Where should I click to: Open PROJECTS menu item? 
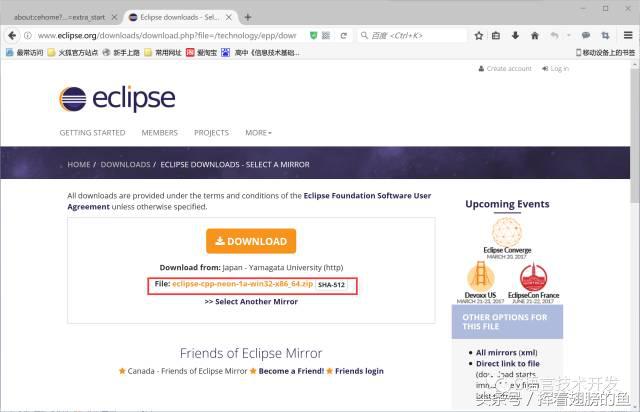tap(211, 133)
